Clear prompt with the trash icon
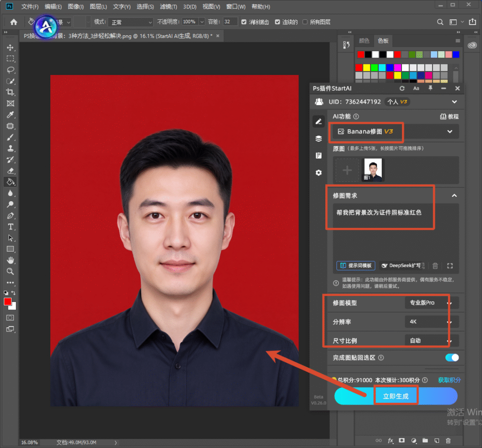This screenshot has width=482, height=448. 435,266
